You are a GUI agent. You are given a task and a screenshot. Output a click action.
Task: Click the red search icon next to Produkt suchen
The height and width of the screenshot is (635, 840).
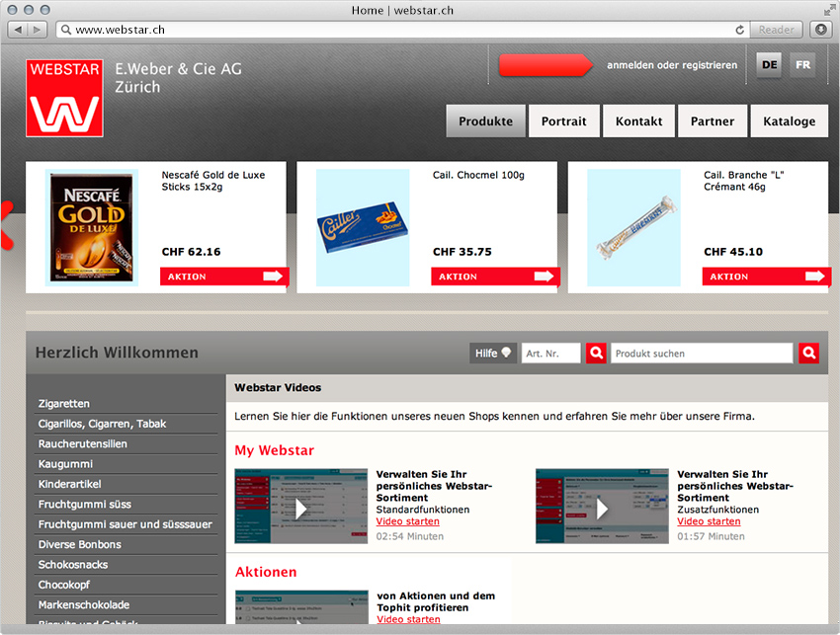pos(809,353)
